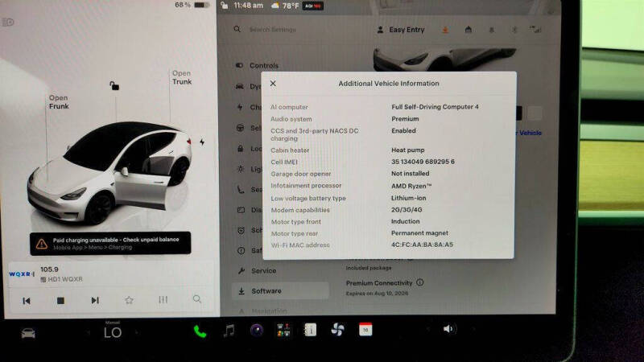644x362 pixels.
Task: Skip to next radio station
Action: tap(95, 300)
